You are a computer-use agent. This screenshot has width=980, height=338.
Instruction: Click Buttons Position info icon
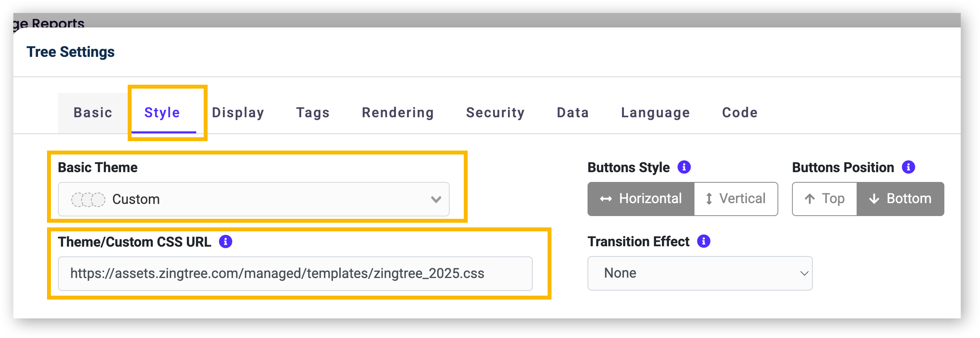point(908,167)
